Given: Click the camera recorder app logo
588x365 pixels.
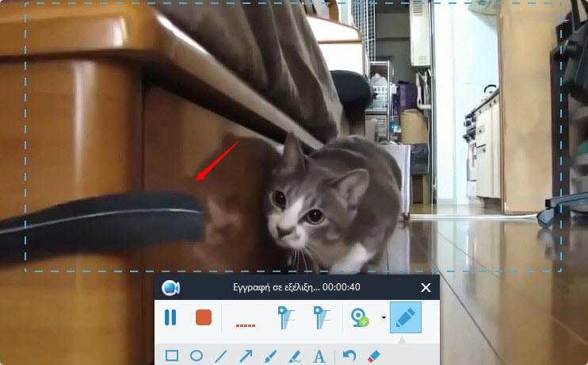Looking at the screenshot, I should 170,288.
